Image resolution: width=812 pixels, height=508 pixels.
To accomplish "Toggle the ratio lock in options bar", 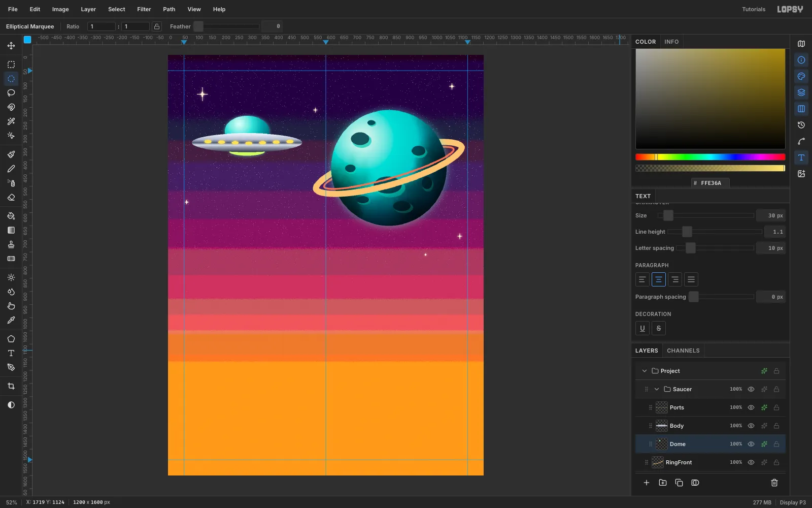I will [157, 26].
